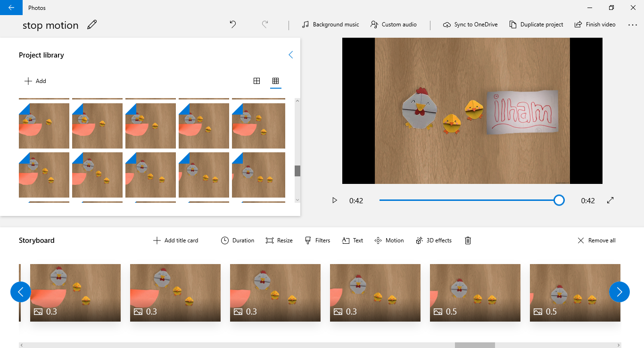The image size is (644, 348).
Task: Remove all clips from storyboard
Action: (596, 240)
